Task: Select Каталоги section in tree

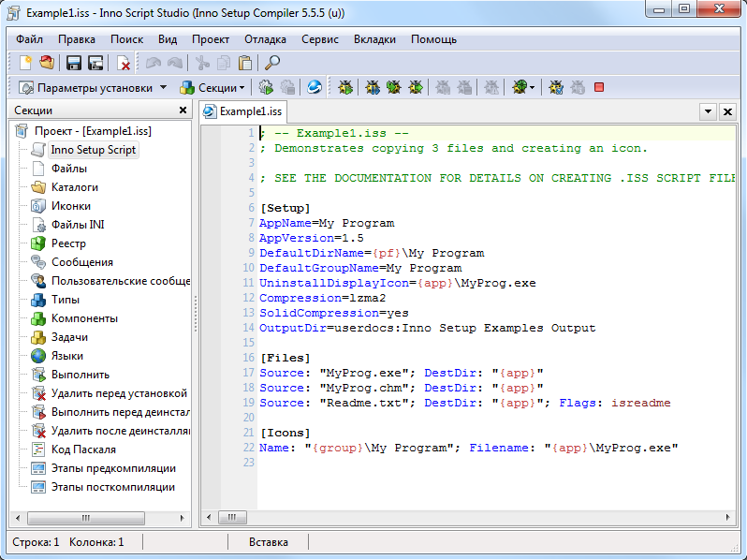Action: [75, 187]
